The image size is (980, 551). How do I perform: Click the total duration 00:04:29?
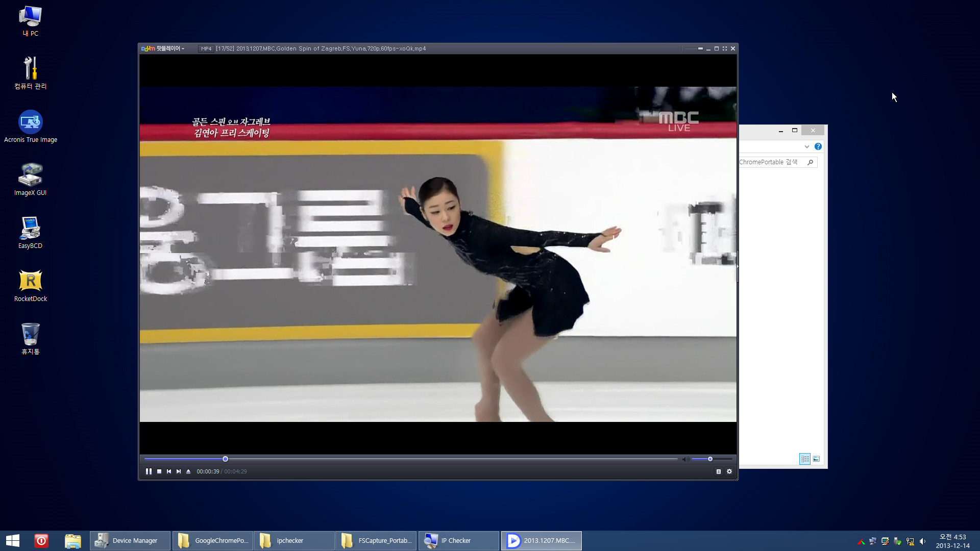coord(235,471)
